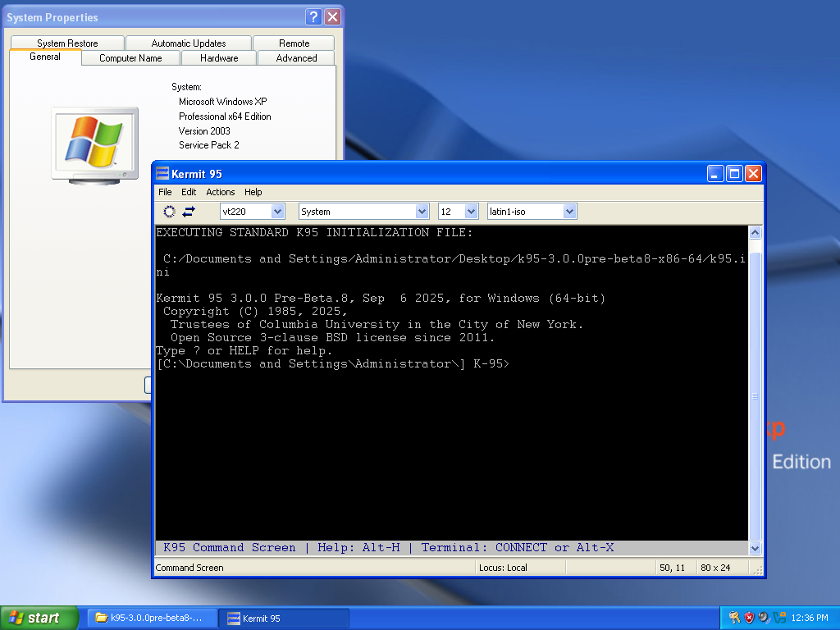The width and height of the screenshot is (840, 630).
Task: Click 'Version 2003' in System Properties
Action: point(204,130)
